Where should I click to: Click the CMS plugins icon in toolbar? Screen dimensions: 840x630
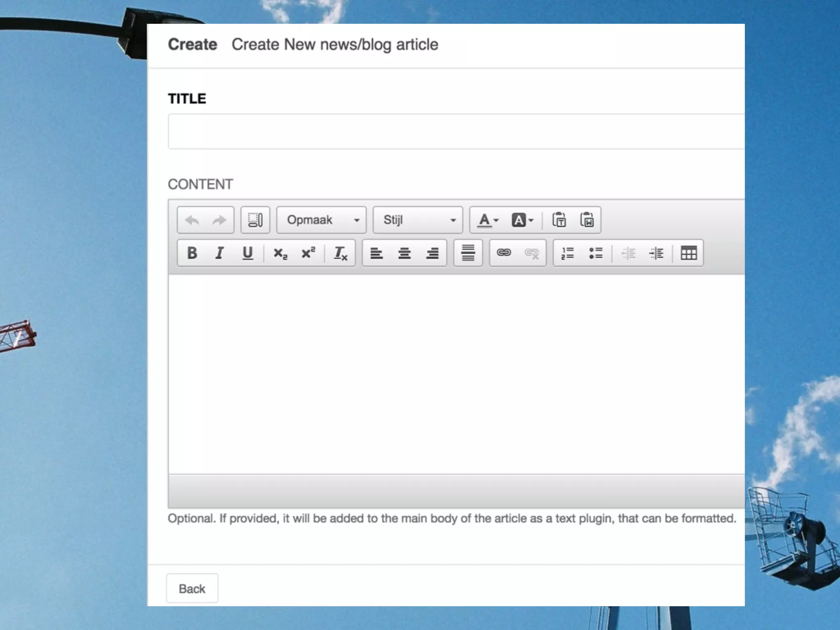click(255, 220)
